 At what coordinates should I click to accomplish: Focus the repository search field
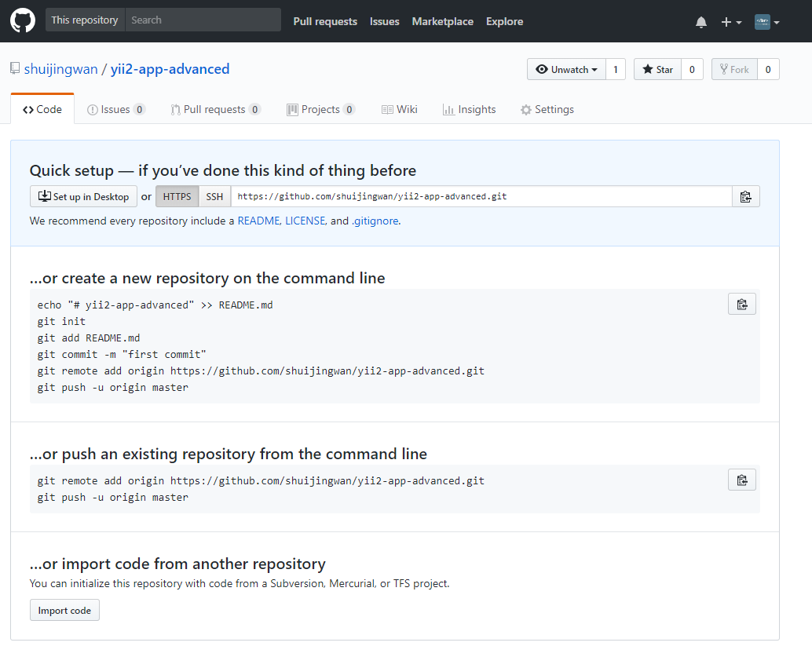pos(203,20)
